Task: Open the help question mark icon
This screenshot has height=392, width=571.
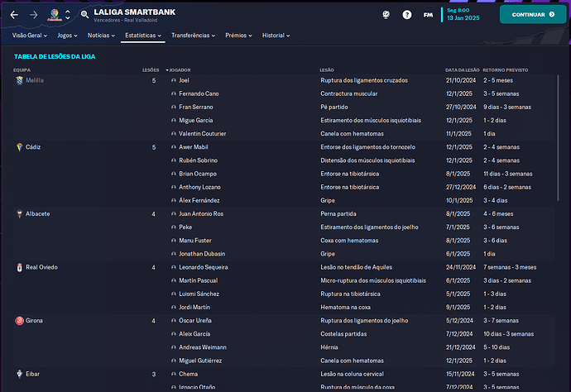Action: click(407, 15)
